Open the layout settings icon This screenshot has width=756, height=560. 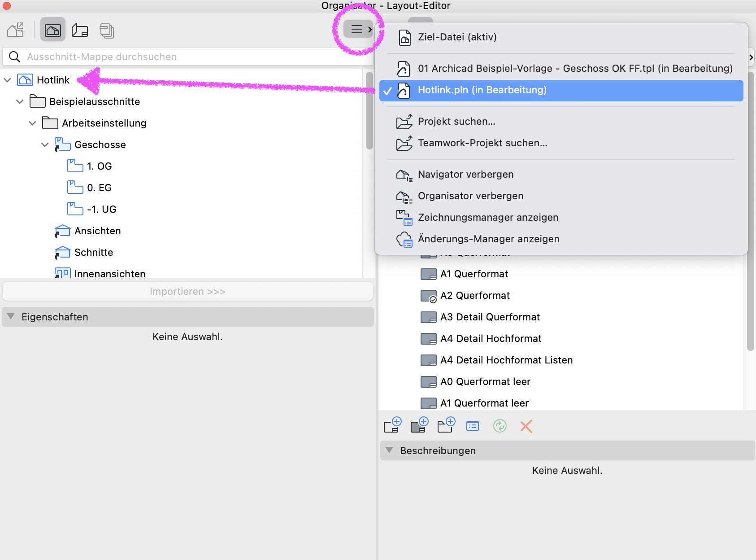coord(473,426)
